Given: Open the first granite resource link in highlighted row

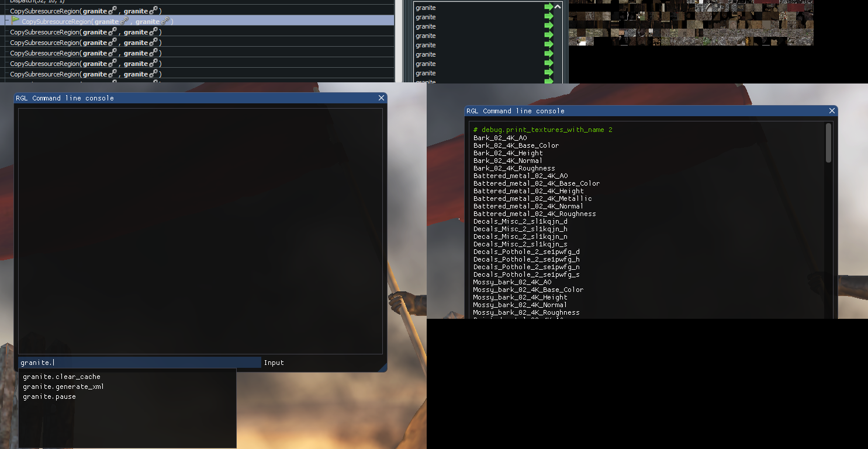Looking at the screenshot, I should click(112, 22).
